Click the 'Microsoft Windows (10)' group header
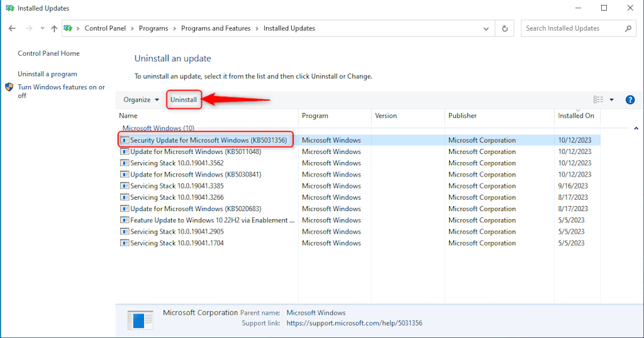644x338 pixels. point(158,128)
